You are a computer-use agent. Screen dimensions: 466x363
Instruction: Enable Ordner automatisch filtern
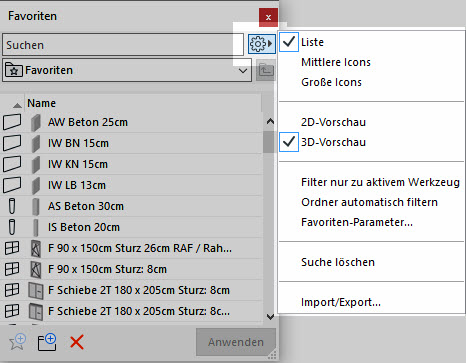pyautogui.click(x=372, y=202)
